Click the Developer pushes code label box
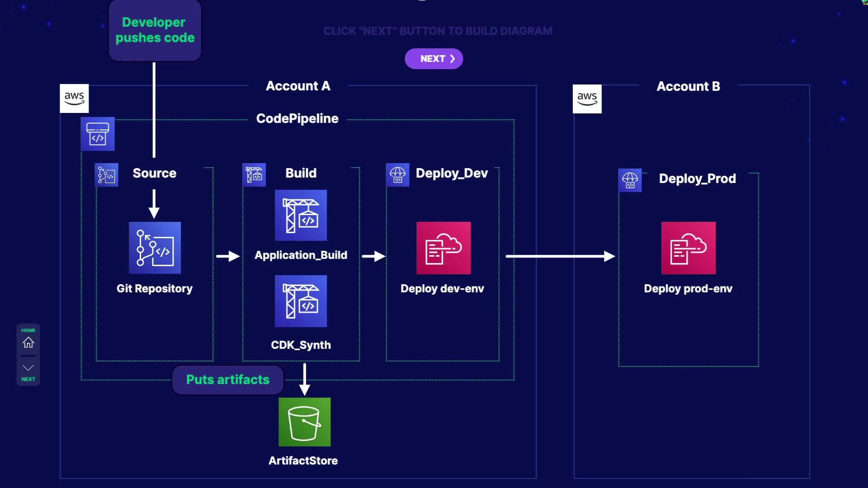This screenshot has height=488, width=868. pos(155,30)
